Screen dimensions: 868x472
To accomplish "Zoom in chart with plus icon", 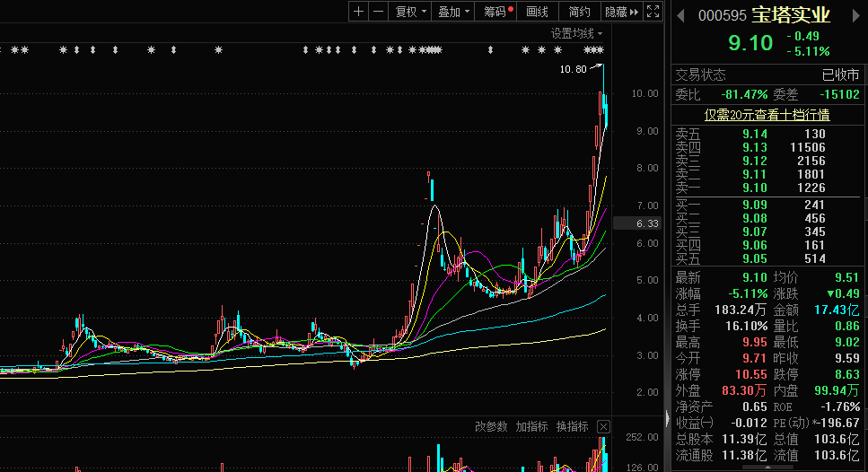I will click(x=358, y=12).
